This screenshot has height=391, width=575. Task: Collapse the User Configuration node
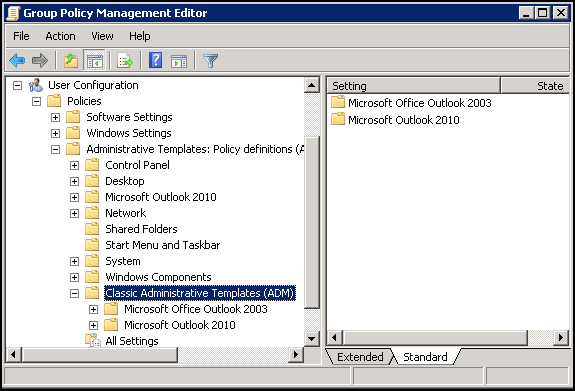[x=17, y=85]
